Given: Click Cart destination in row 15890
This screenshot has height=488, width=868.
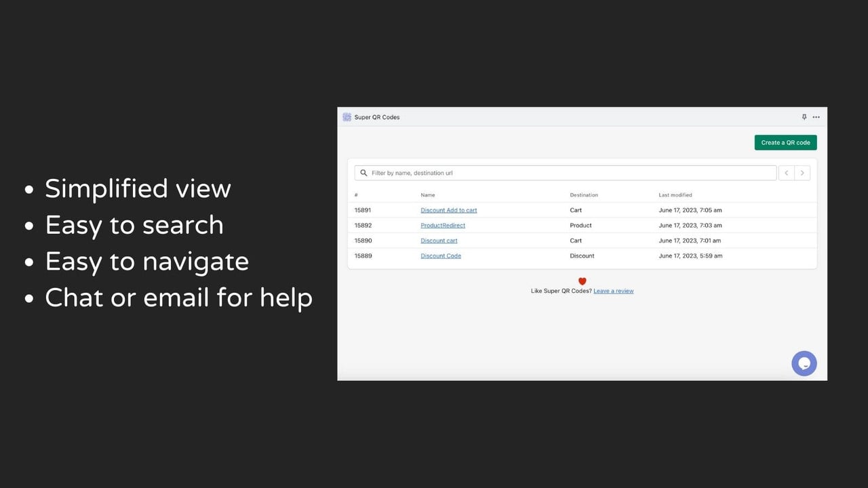Looking at the screenshot, I should point(576,241).
